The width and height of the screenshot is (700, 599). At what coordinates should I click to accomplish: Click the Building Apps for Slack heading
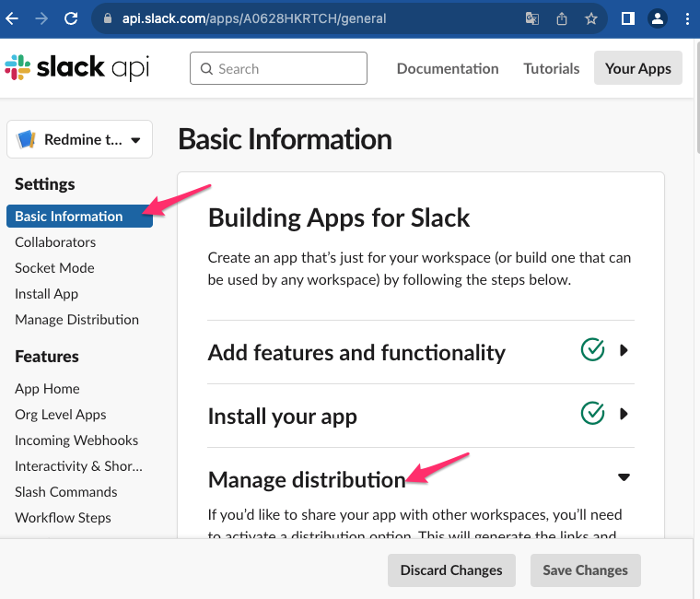click(x=339, y=218)
